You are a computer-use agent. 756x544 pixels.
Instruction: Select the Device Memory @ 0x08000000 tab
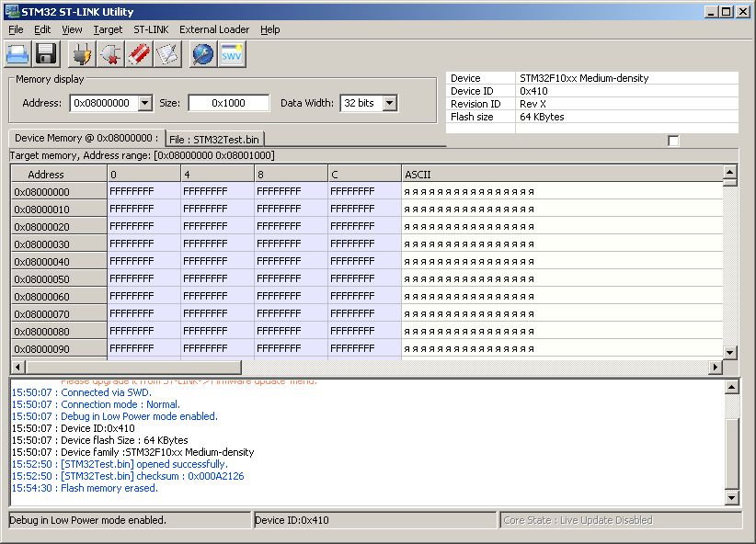pyautogui.click(x=86, y=138)
